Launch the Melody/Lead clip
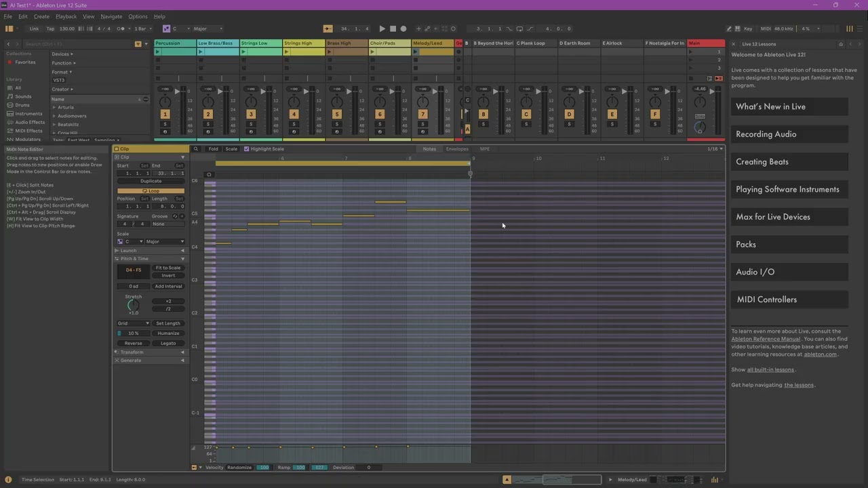Screen dimensions: 868x488 coord(415,52)
